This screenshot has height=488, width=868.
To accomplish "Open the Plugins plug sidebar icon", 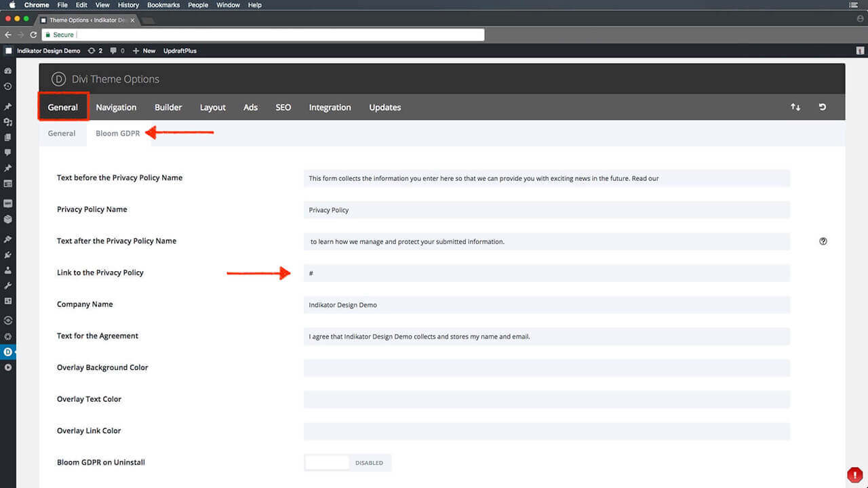I will pyautogui.click(x=8, y=255).
